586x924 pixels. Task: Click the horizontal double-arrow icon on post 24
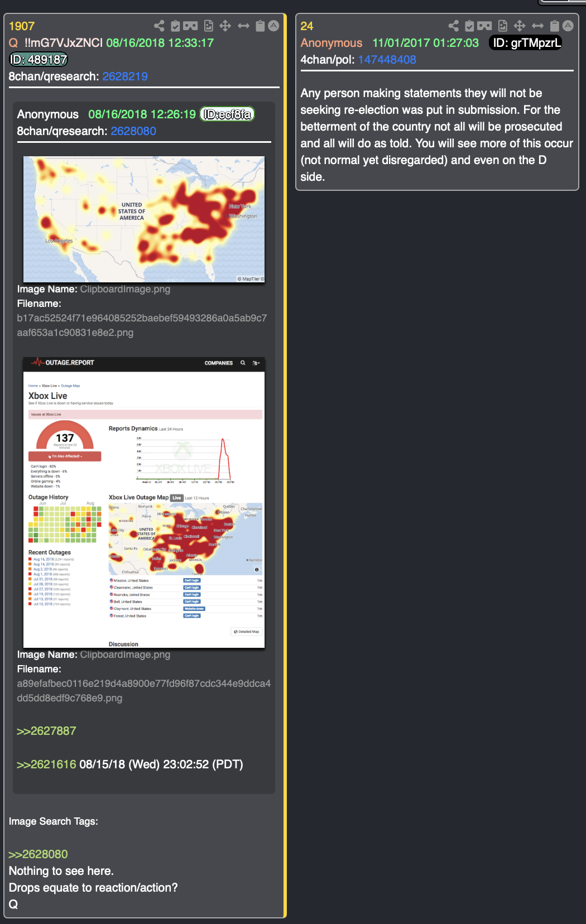tap(538, 26)
